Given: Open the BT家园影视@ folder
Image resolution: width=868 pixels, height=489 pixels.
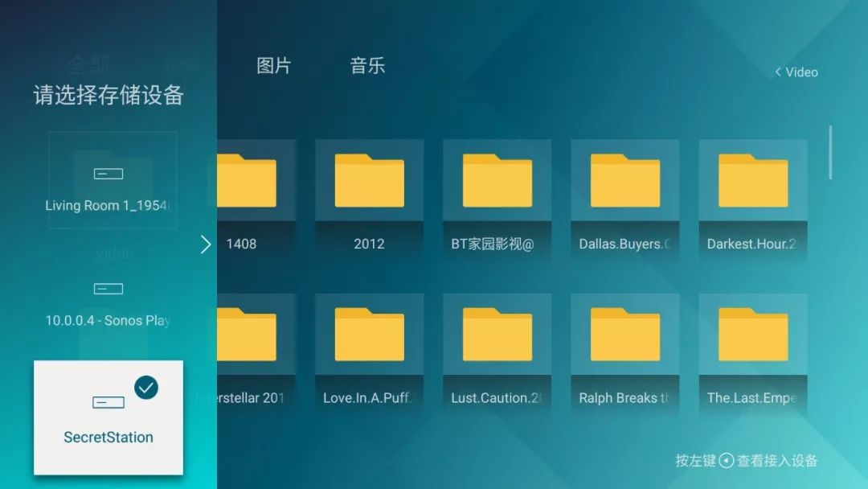Looking at the screenshot, I should (x=497, y=194).
